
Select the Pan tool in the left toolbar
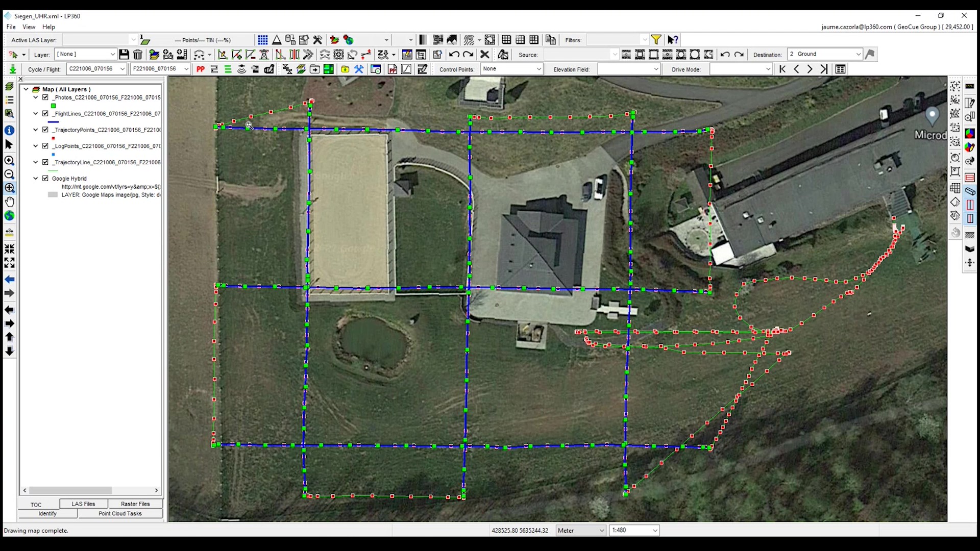(10, 202)
